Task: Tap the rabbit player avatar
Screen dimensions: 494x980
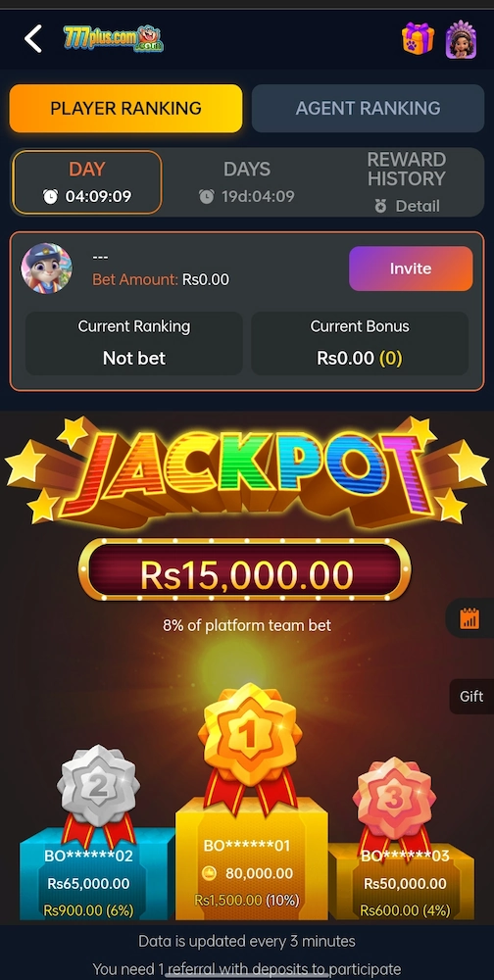Action: click(x=46, y=269)
